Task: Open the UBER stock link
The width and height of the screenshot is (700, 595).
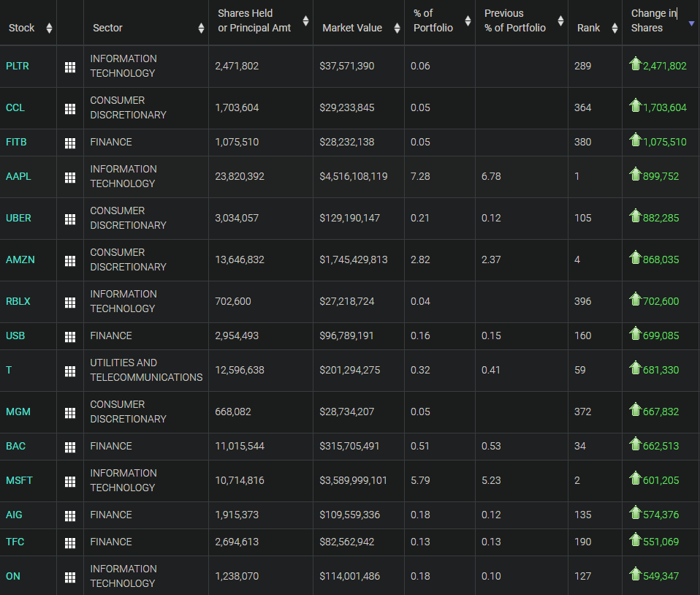Action: (18, 218)
